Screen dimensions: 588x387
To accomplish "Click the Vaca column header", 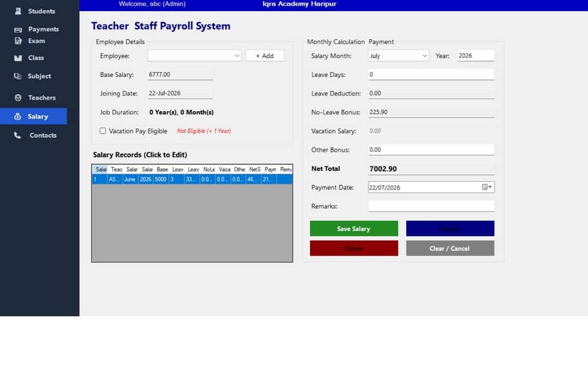I will [x=222, y=170].
